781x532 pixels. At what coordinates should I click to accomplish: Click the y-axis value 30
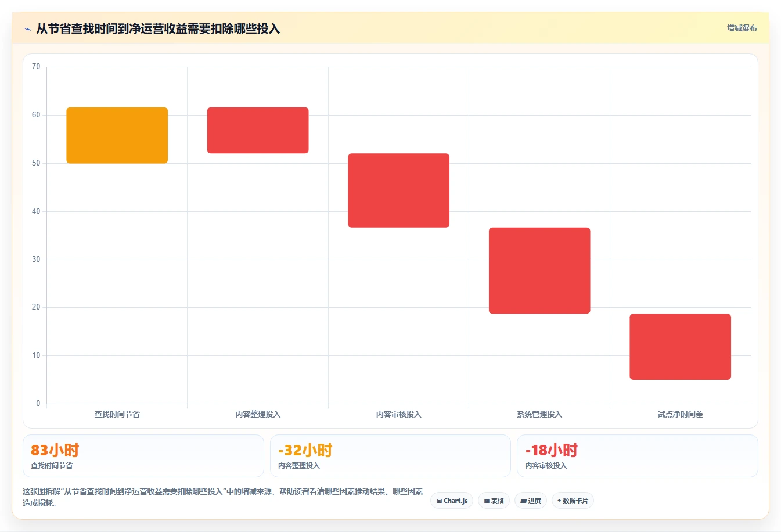tap(36, 260)
